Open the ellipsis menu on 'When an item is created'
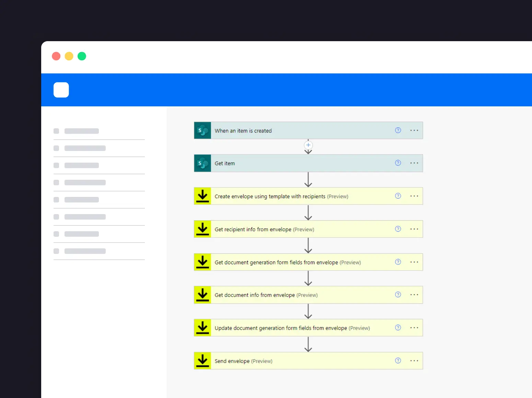The height and width of the screenshot is (398, 532). 414,130
